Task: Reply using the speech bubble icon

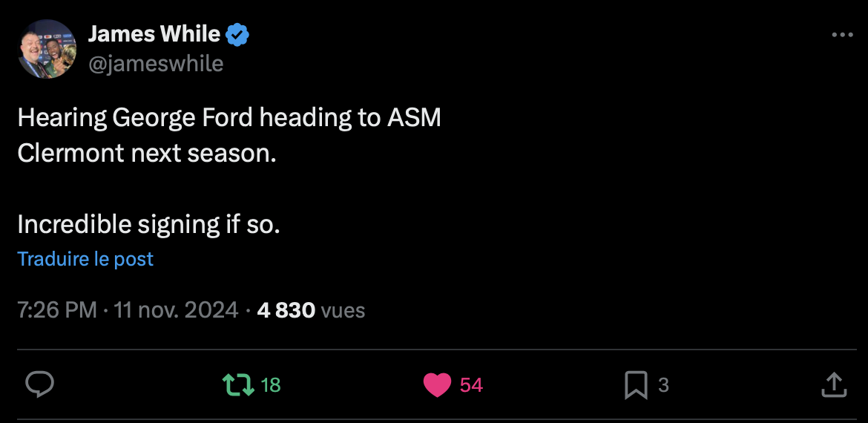Action: pos(39,384)
